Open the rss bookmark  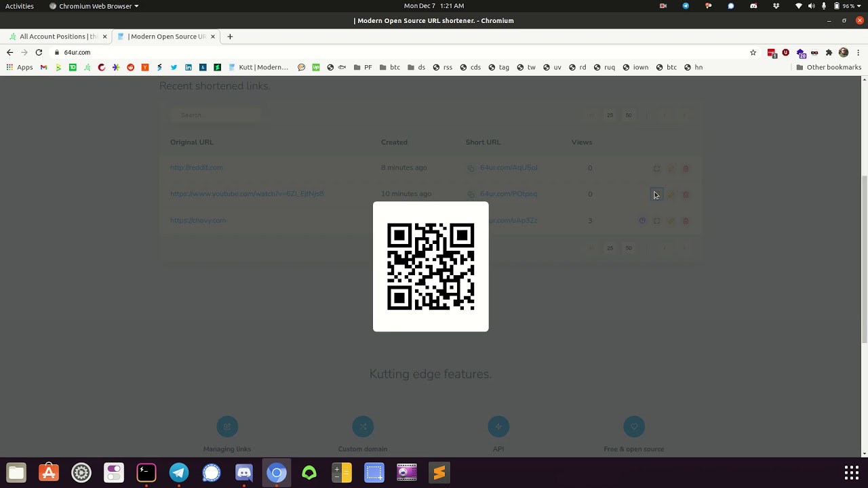tap(442, 67)
